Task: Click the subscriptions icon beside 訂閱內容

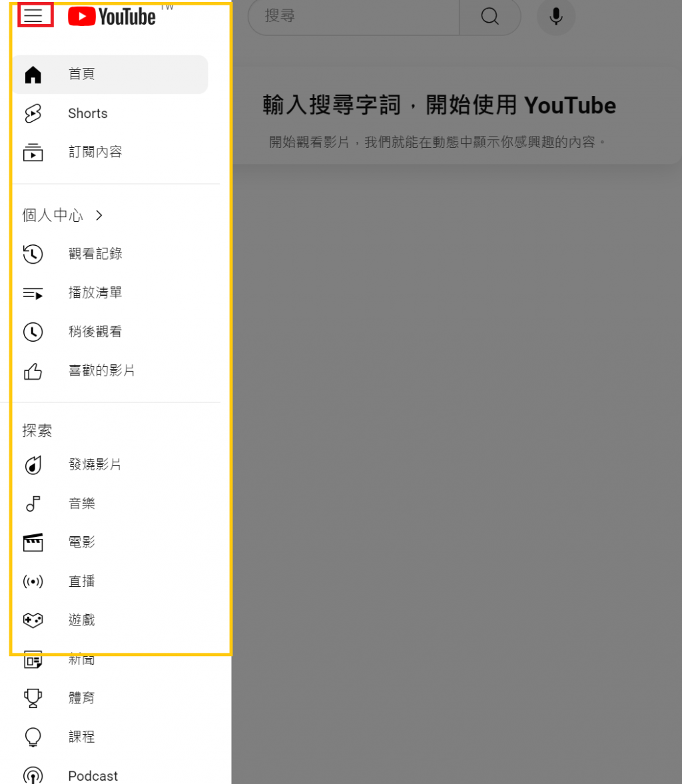Action: click(33, 152)
